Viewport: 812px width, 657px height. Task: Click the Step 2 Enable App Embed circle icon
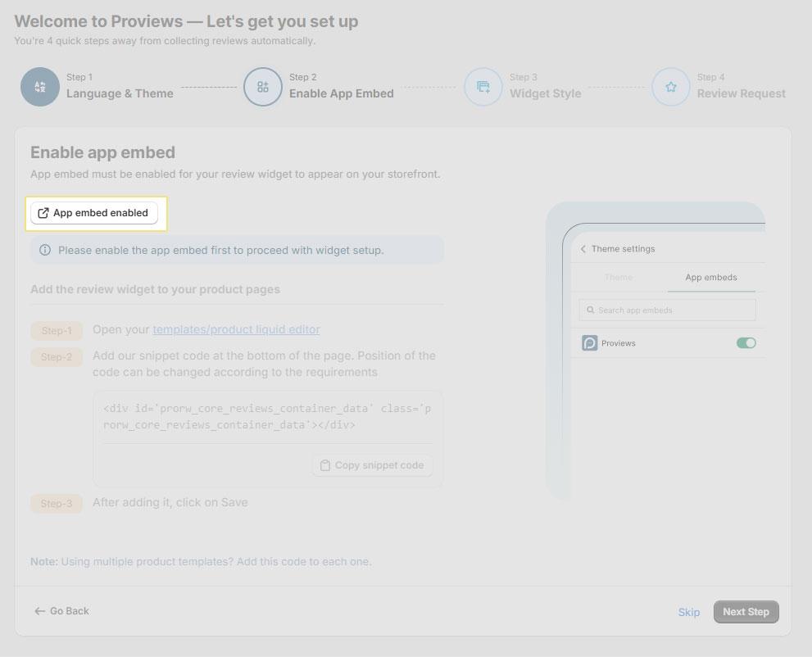(262, 87)
